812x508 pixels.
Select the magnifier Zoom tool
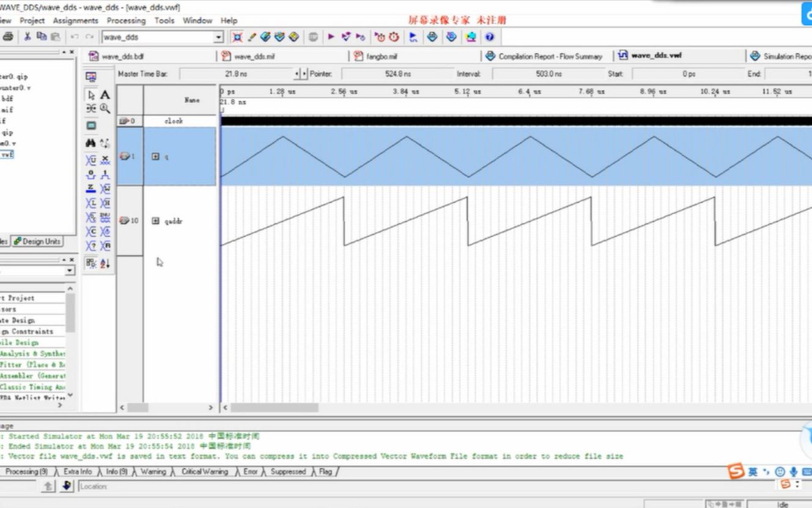coord(105,108)
